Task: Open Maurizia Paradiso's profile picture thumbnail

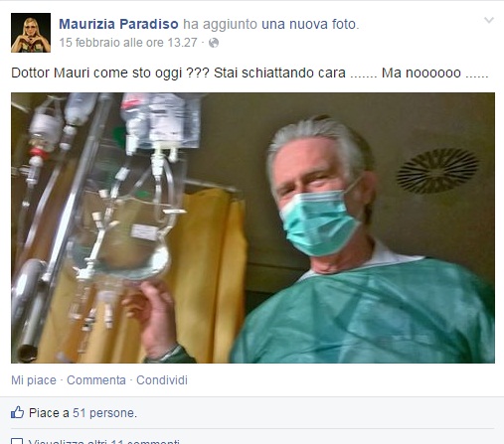Action: click(x=31, y=33)
